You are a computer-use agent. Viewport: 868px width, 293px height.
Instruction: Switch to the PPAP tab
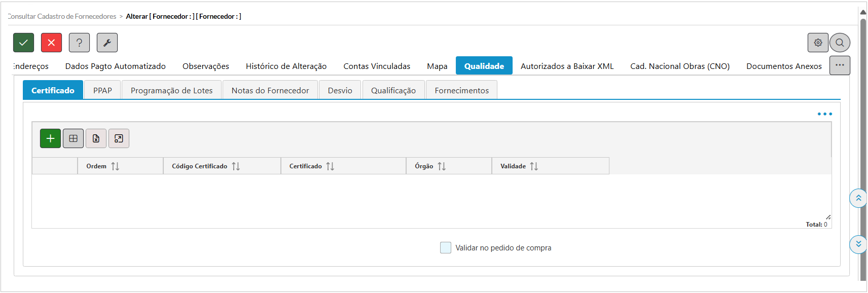point(102,90)
